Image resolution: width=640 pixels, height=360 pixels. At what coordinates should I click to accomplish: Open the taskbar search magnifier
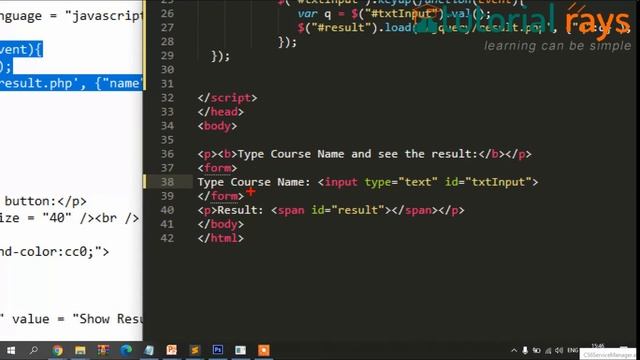34,350
